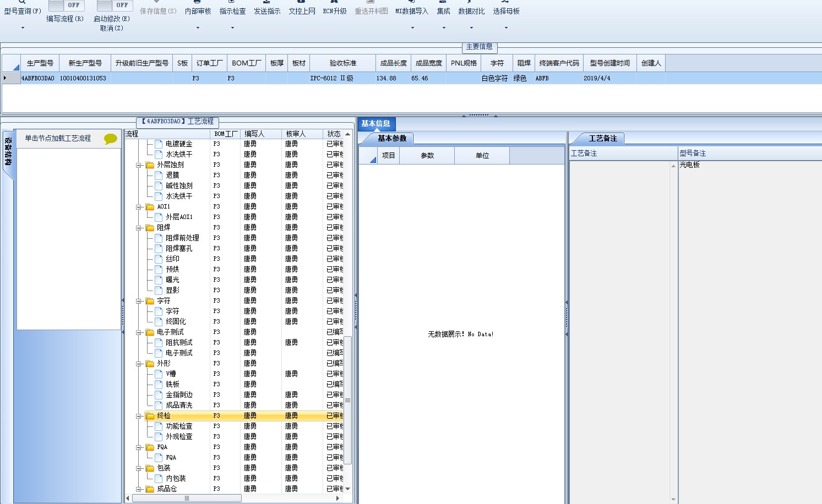The width and height of the screenshot is (822, 504).
Task: Click the V槽 document icon
Action: (159, 374)
